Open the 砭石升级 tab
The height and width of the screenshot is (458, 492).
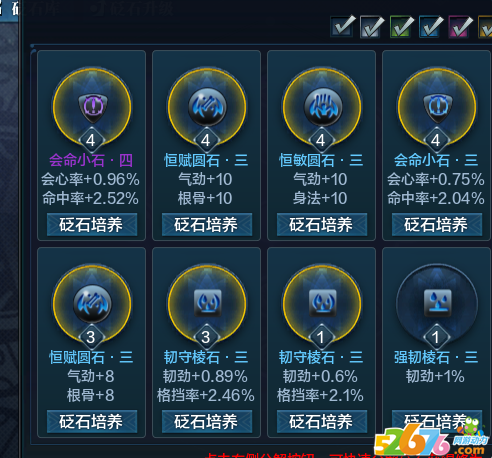pyautogui.click(x=133, y=9)
